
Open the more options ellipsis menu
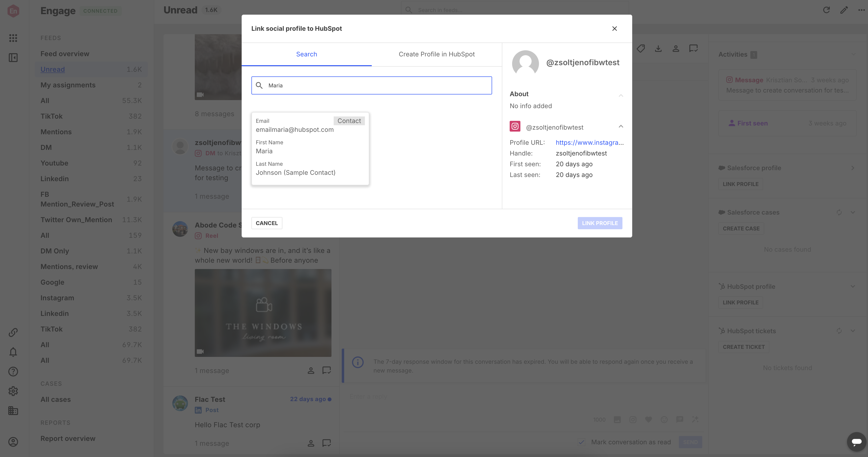coord(861,10)
